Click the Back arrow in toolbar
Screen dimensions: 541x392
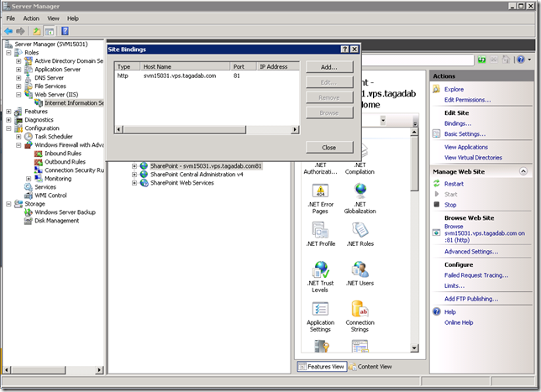(8, 30)
